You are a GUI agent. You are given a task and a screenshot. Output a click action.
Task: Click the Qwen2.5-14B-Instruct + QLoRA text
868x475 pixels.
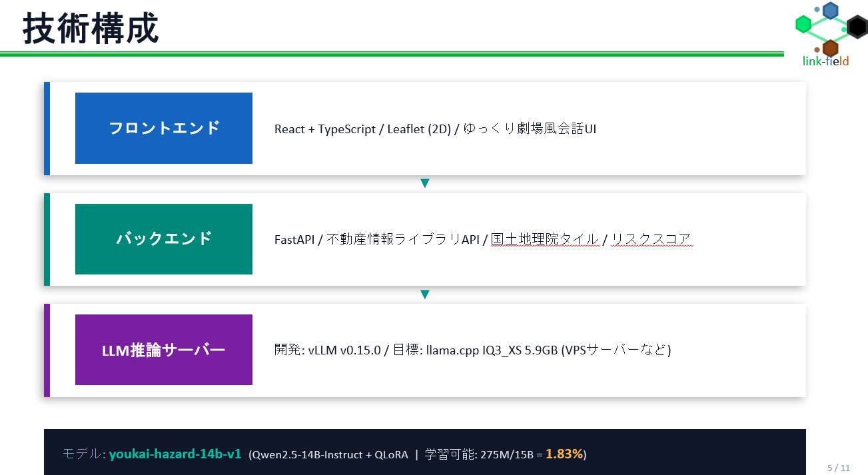click(329, 455)
